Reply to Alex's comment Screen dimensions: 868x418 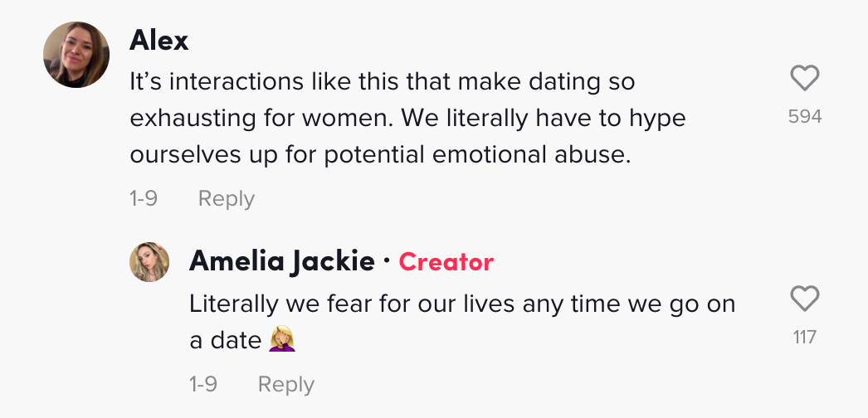227,198
